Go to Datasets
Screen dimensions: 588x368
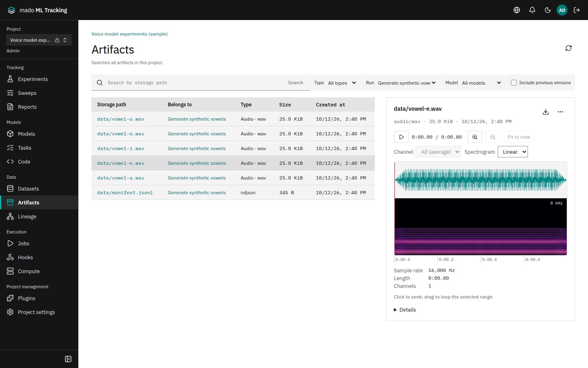pyautogui.click(x=39, y=189)
